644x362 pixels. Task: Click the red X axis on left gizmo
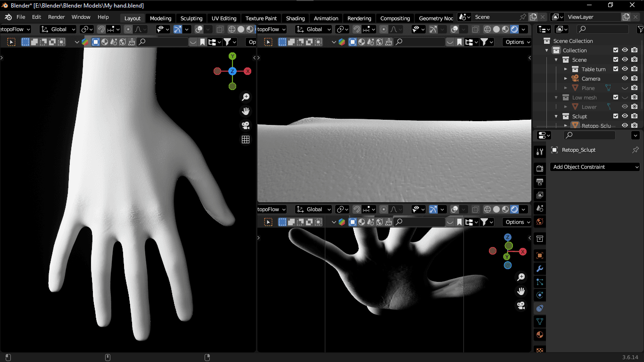coord(248,71)
